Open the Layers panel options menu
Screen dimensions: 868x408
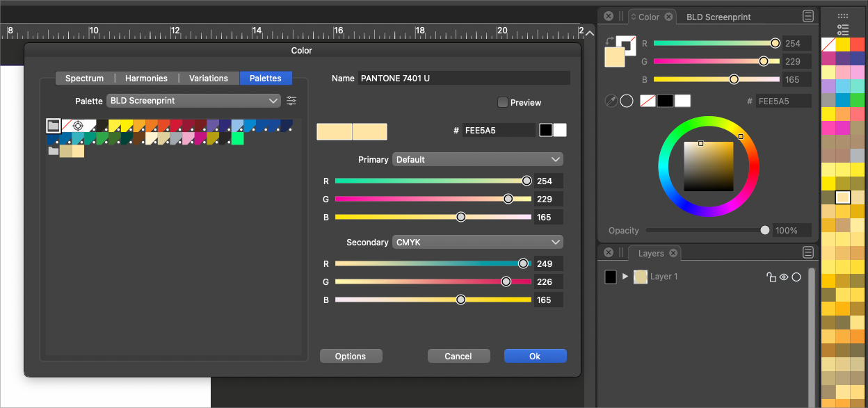(807, 253)
